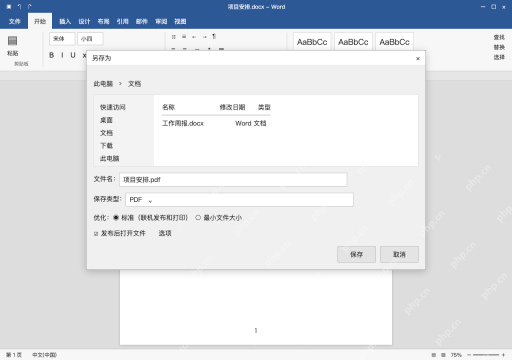The image size is (512, 360).
Task: Open the 文件 tab
Action: [14, 21]
